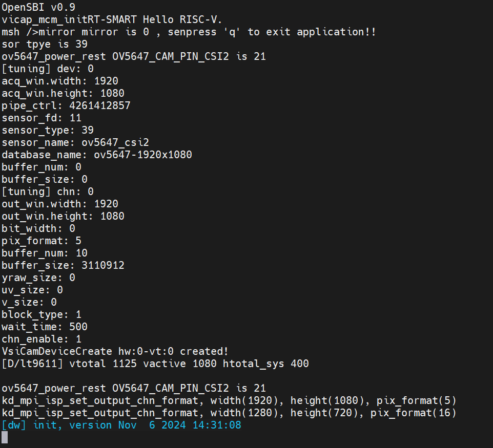Click the "sensor_fd: 11" line
Viewport: 493px width, 448px height.
click(x=42, y=118)
